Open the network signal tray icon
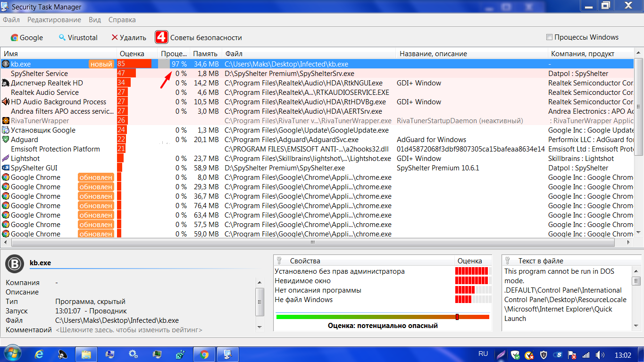The width and height of the screenshot is (644, 362). pyautogui.click(x=586, y=354)
